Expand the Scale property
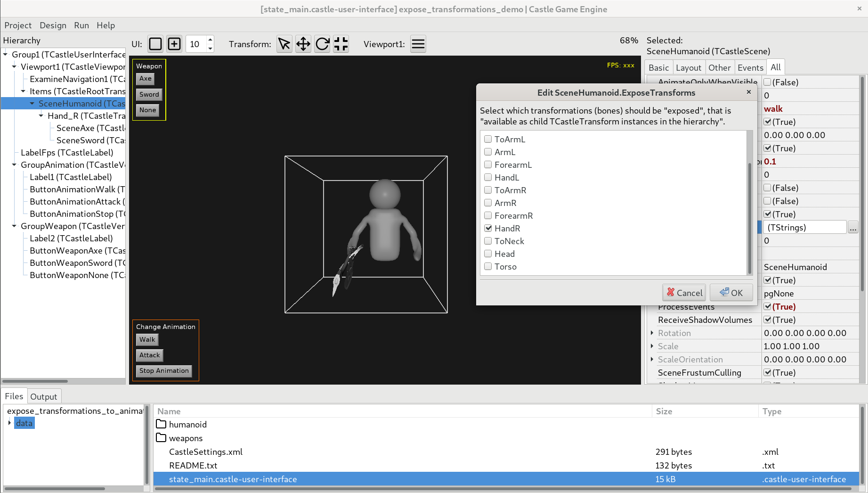Screen dimensions: 868x493 pos(652,346)
